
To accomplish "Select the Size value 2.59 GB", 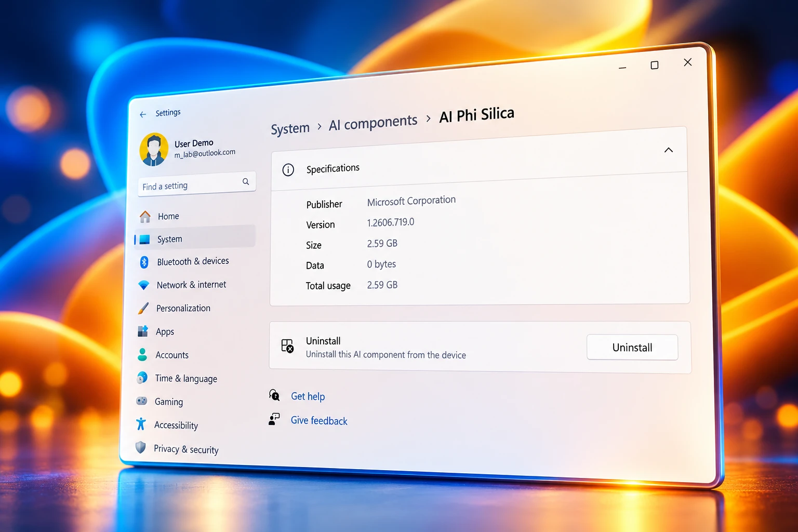I will pos(382,243).
